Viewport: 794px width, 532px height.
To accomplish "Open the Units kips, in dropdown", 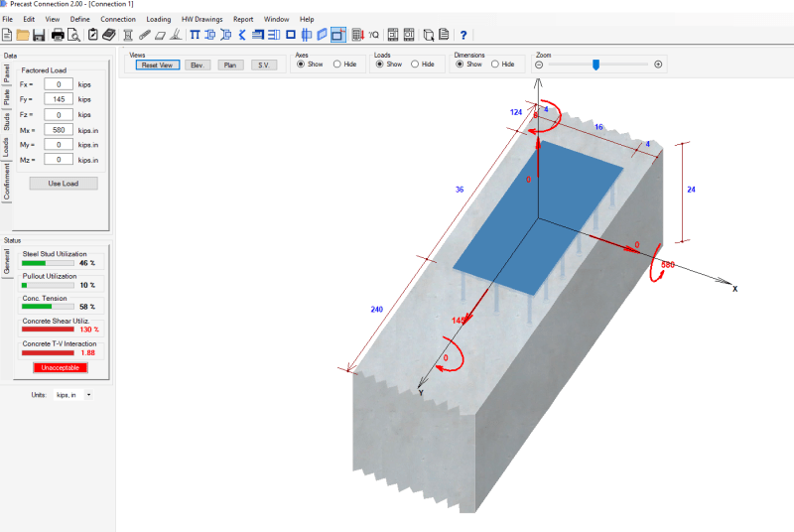I will pyautogui.click(x=72, y=395).
